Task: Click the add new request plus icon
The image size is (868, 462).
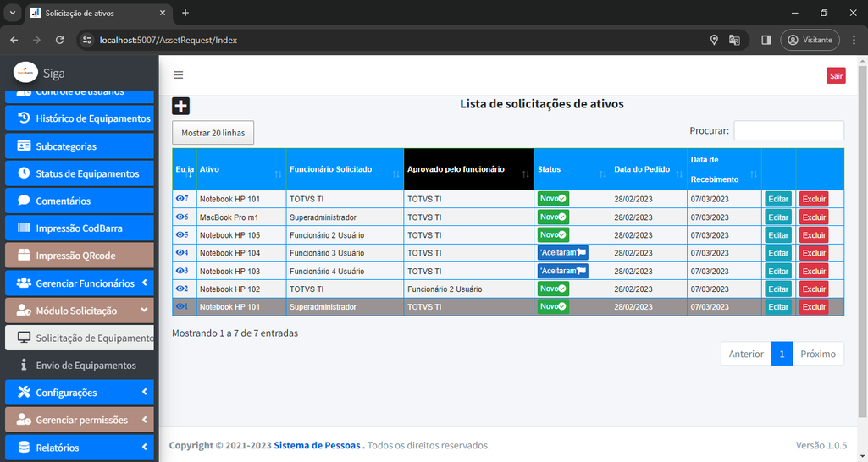Action: coord(180,106)
